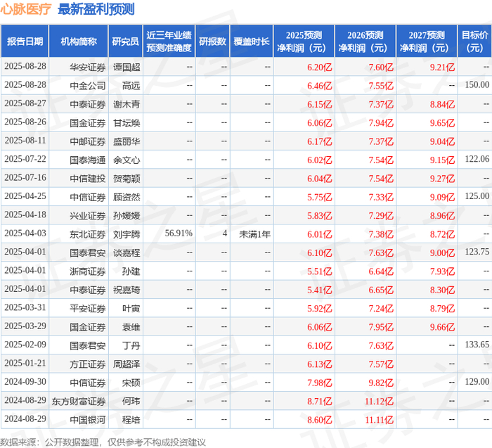Click analyst name 丁丹
This screenshot has height=448, width=492.
click(131, 345)
